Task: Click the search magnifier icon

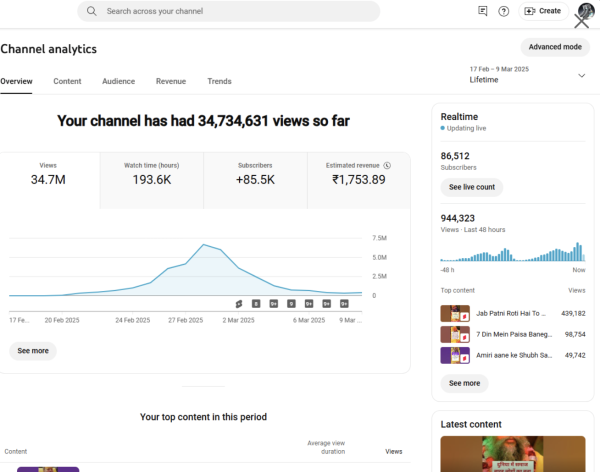Action: 92,11
